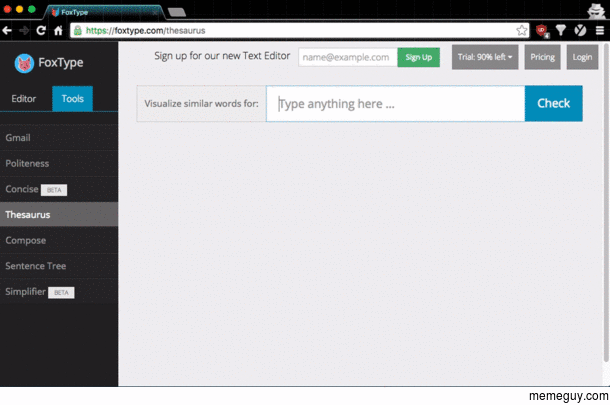Click the funnel extension icon

pyautogui.click(x=561, y=30)
